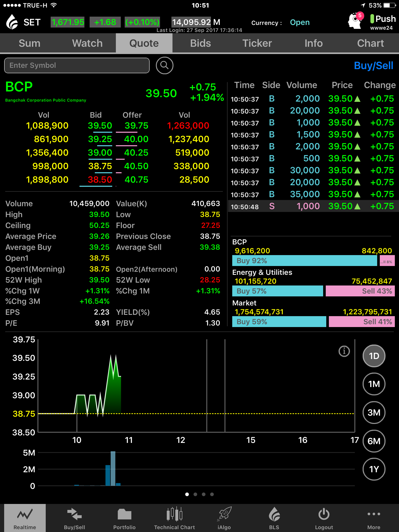
Task: Select the 1Y chart range
Action: pyautogui.click(x=374, y=469)
